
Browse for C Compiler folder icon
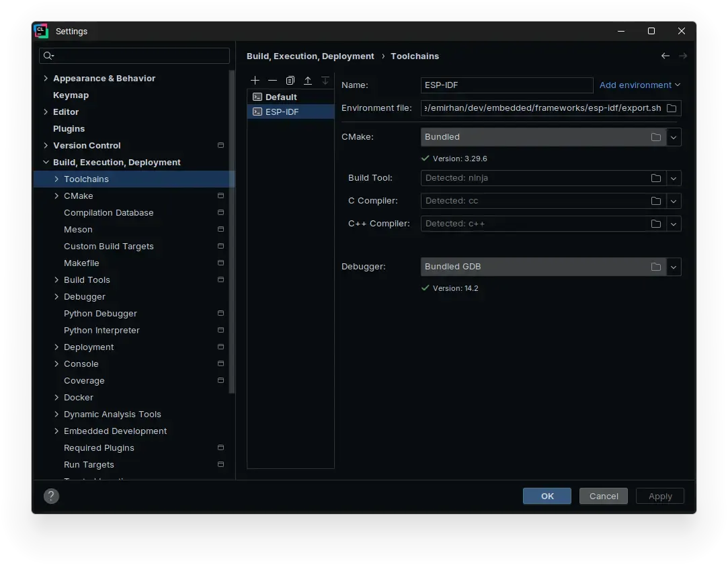click(655, 201)
